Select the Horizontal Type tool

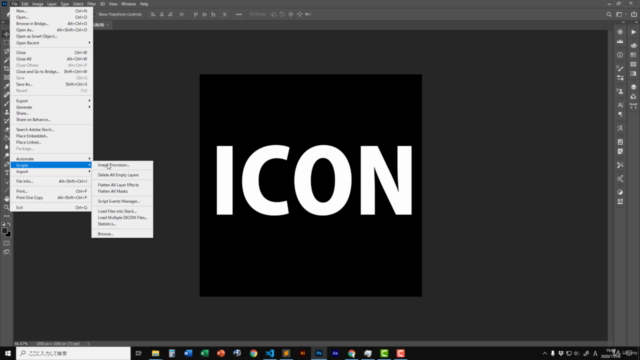click(x=6, y=173)
